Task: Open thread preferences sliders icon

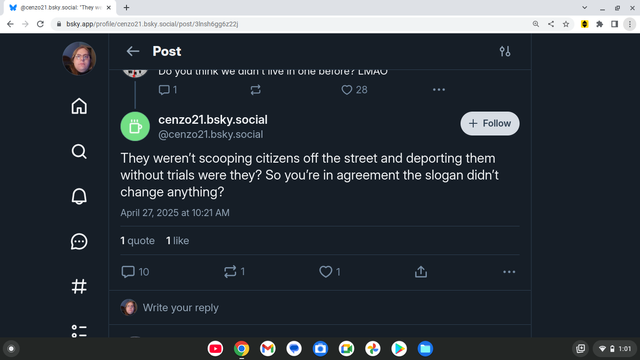Action: 505,51
